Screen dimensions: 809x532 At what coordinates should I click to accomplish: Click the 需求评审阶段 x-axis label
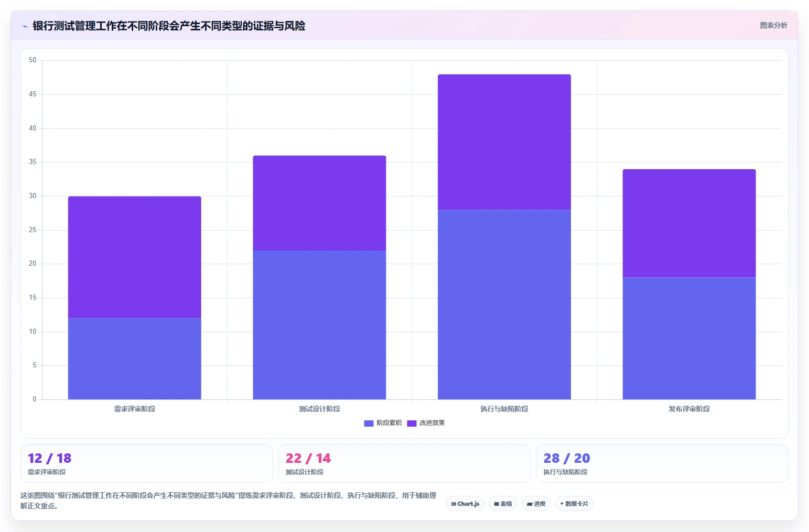135,409
